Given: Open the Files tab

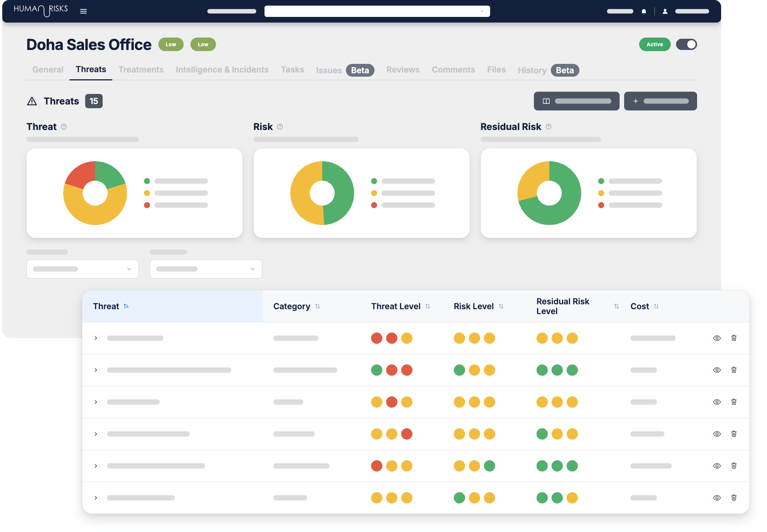Looking at the screenshot, I should (496, 70).
